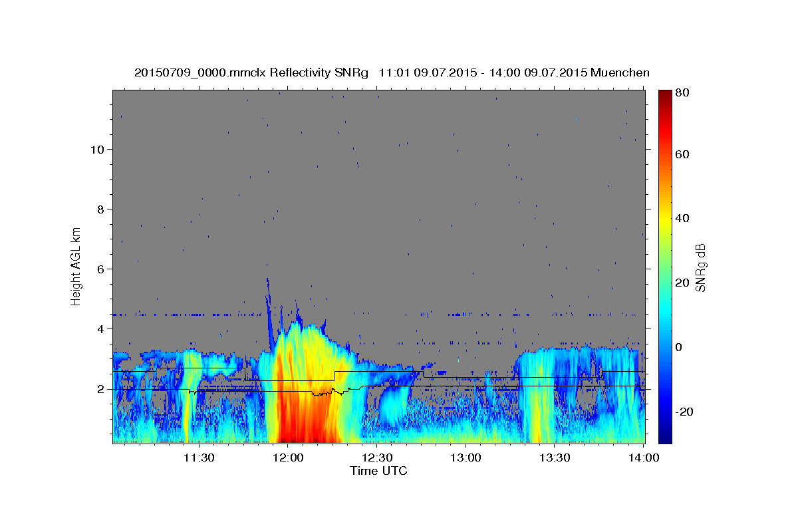This screenshot has height=532, width=798.
Task: Click the colorbar value 40
Action: point(682,218)
